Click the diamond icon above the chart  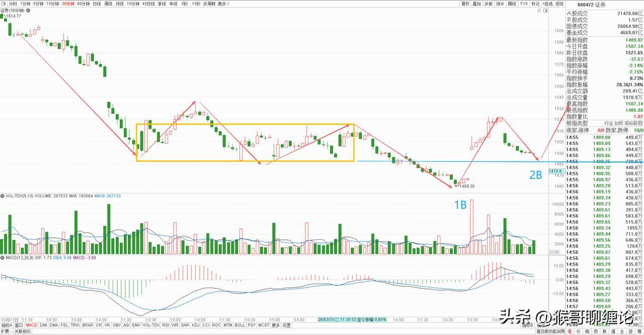[539, 11]
